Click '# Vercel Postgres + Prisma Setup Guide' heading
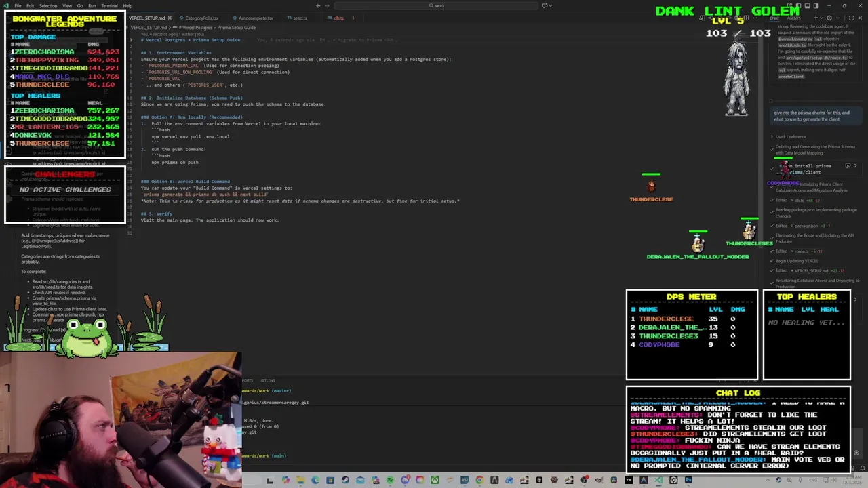This screenshot has height=488, width=868. point(191,40)
